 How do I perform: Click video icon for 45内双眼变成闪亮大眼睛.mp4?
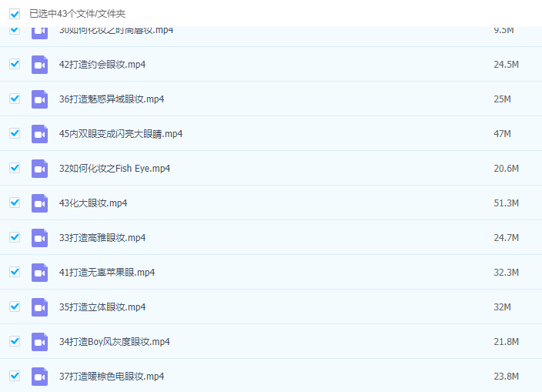[39, 134]
